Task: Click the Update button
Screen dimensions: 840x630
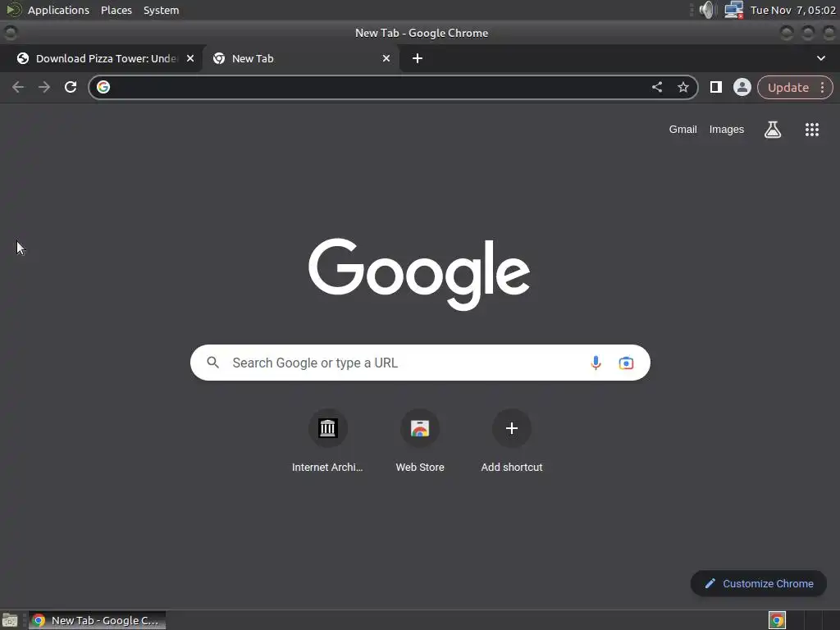Action: (788, 87)
